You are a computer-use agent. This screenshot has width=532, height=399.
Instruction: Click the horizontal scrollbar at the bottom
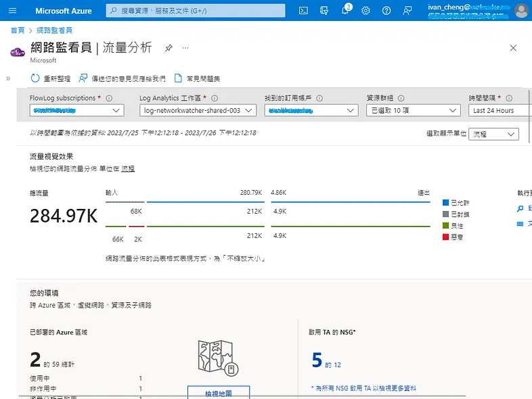pos(242,396)
